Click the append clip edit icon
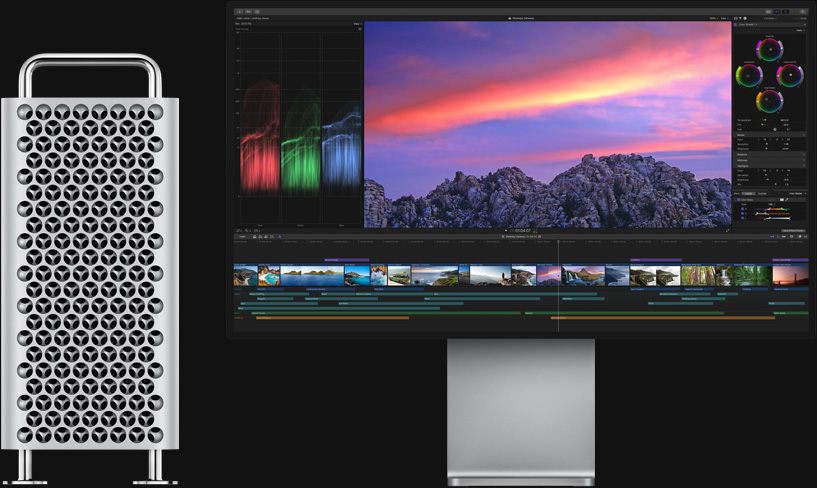The width and height of the screenshot is (817, 488). tap(266, 236)
